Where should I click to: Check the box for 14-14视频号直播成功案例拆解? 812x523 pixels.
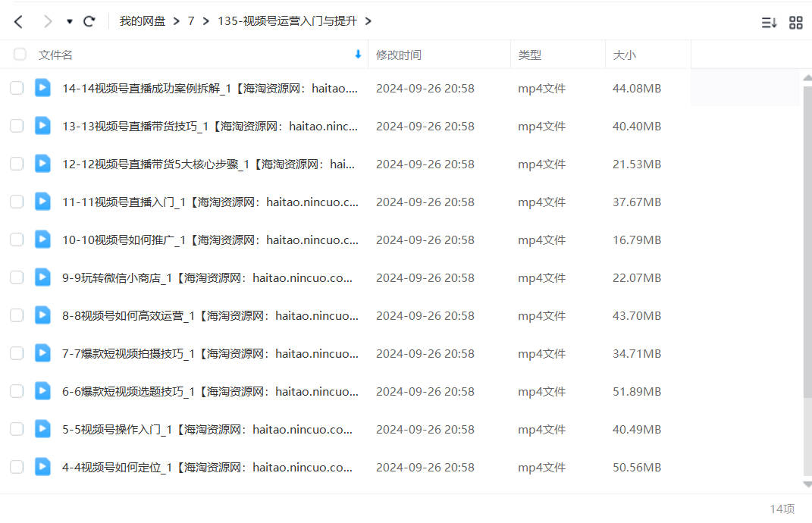point(17,88)
